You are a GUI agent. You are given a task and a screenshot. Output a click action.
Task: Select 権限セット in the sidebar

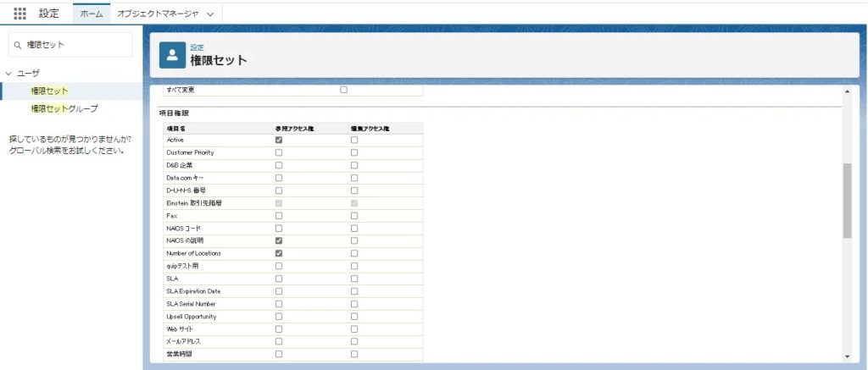(50, 91)
